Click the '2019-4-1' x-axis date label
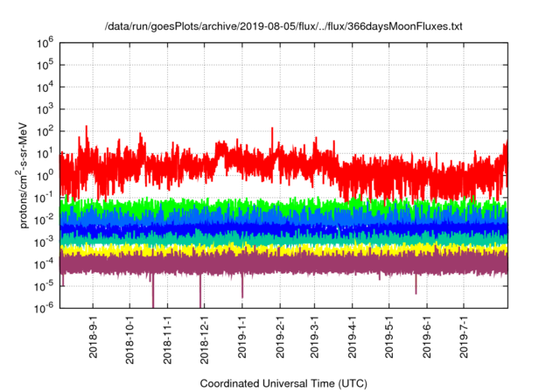Screen dimensions: 560x392 tap(353, 336)
